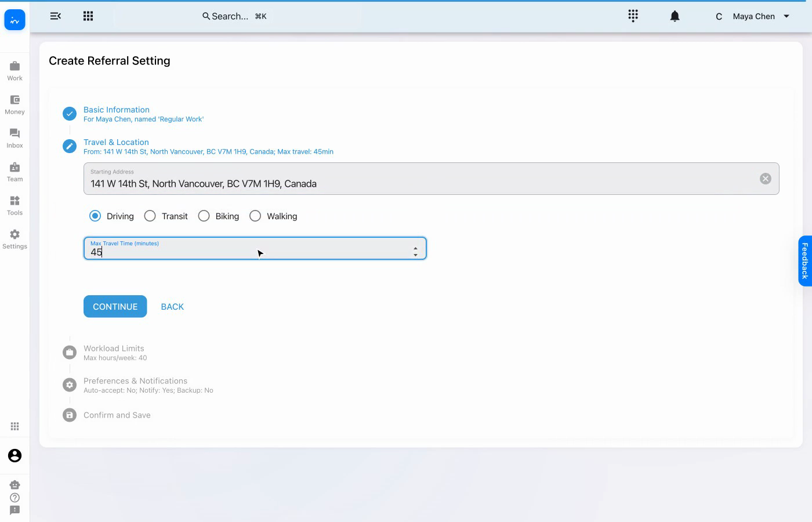812x522 pixels.
Task: Click the Max Travel Time input
Action: (x=255, y=248)
